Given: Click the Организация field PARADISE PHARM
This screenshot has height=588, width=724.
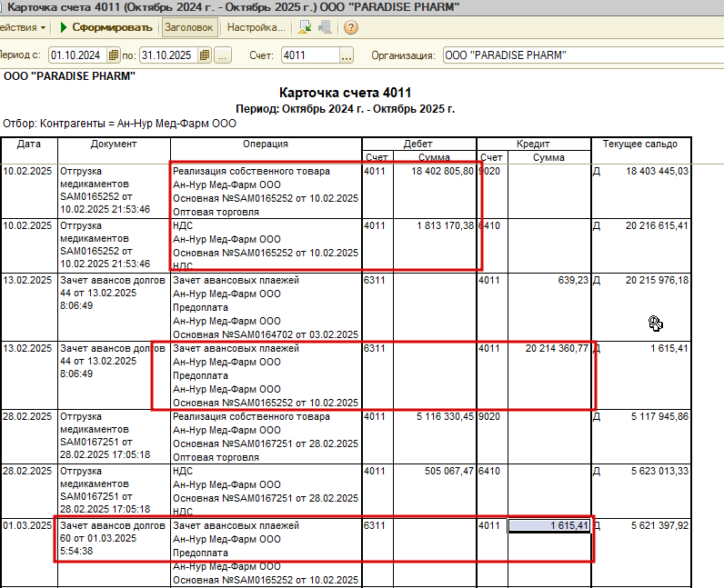Looking at the screenshot, I should pyautogui.click(x=584, y=55).
